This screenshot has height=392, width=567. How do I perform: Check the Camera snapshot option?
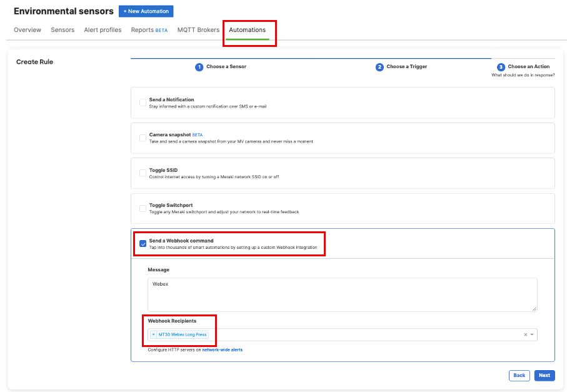pyautogui.click(x=143, y=138)
